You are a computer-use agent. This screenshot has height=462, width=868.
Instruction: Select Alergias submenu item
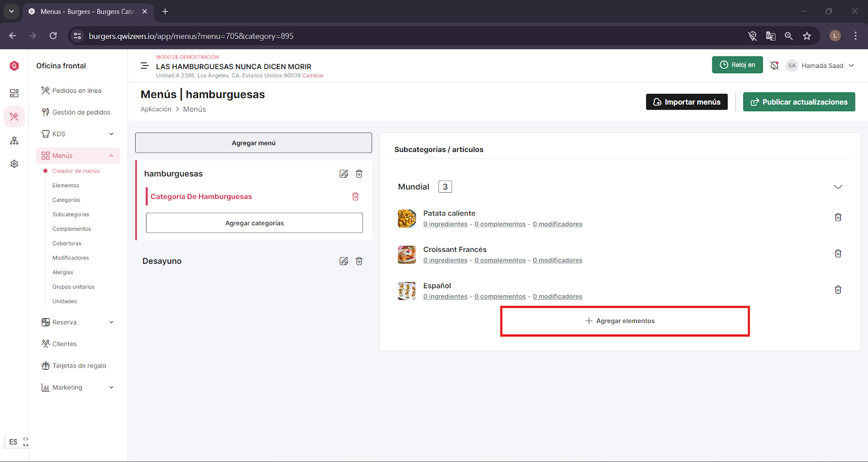(x=62, y=273)
